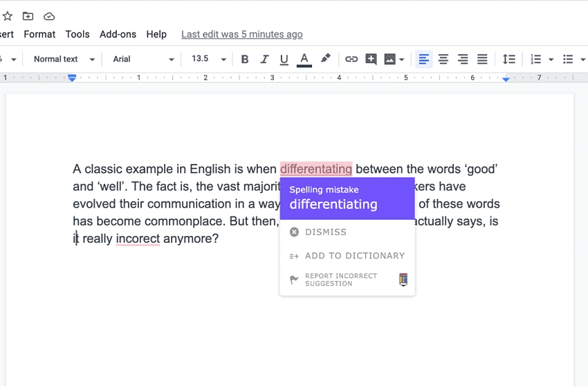Click the Insert image icon
Image resolution: width=588 pixels, height=386 pixels.
click(390, 59)
